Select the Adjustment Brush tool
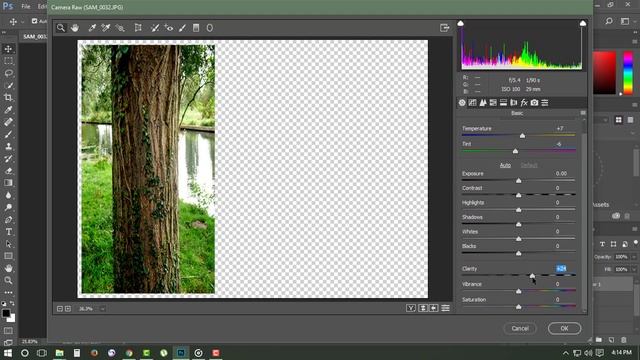The image size is (640, 360). [182, 28]
